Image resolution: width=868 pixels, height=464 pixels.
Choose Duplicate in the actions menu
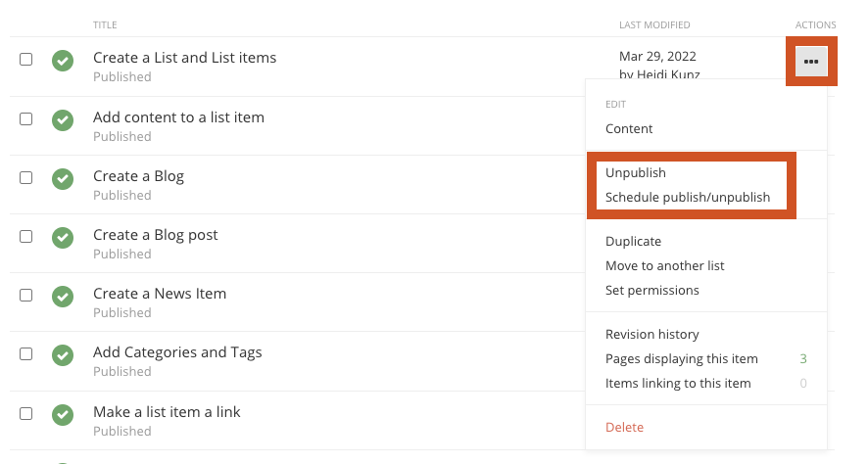click(x=633, y=241)
